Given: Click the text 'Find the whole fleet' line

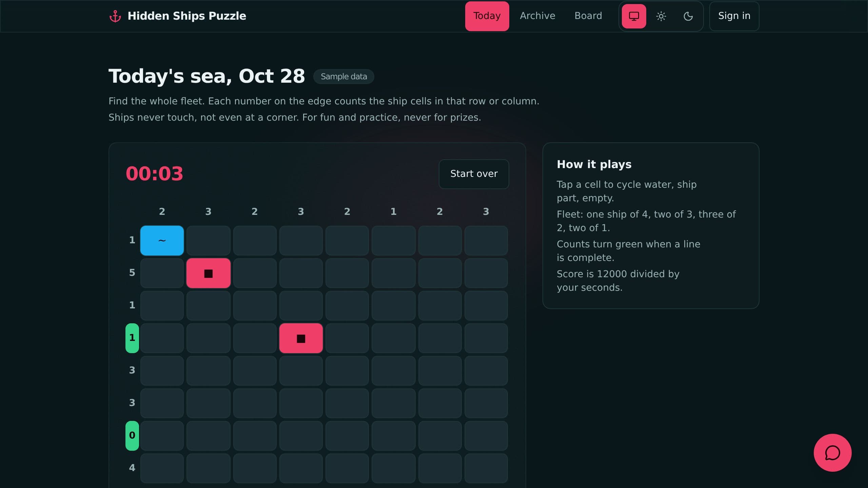Looking at the screenshot, I should coord(324,101).
